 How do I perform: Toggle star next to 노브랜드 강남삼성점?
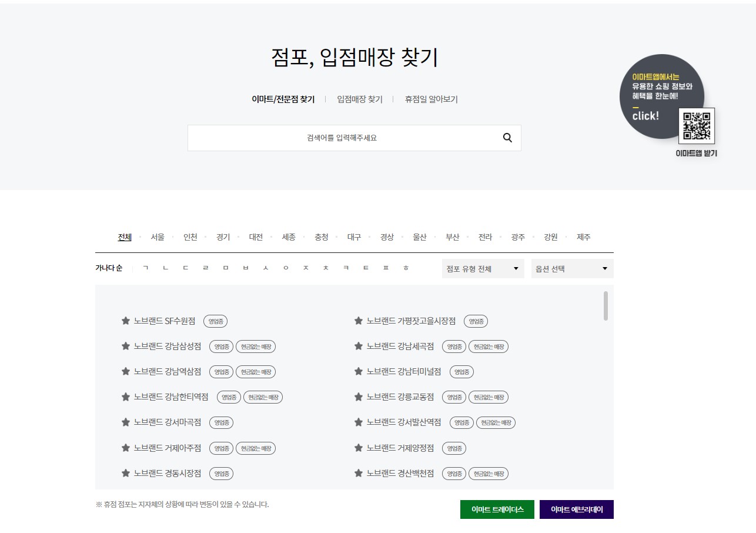coord(125,346)
